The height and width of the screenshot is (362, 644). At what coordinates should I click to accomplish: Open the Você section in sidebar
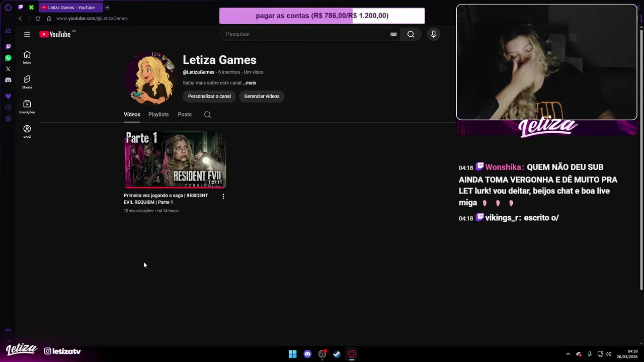27,132
